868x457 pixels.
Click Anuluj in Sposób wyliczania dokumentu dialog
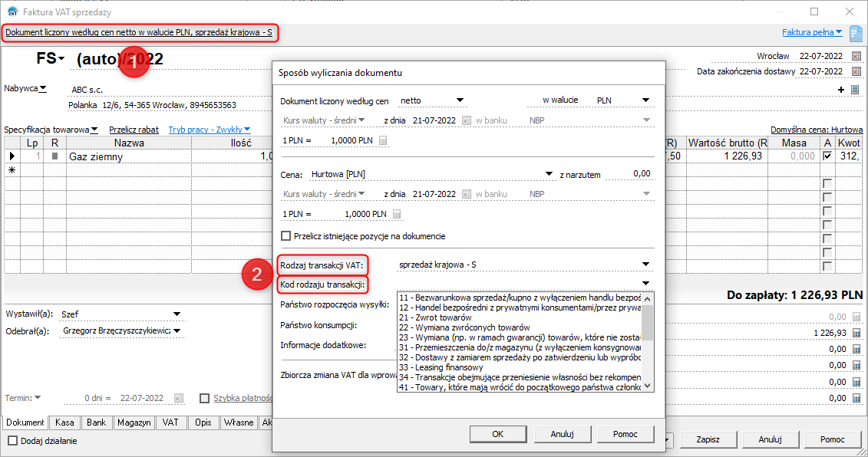(562, 434)
